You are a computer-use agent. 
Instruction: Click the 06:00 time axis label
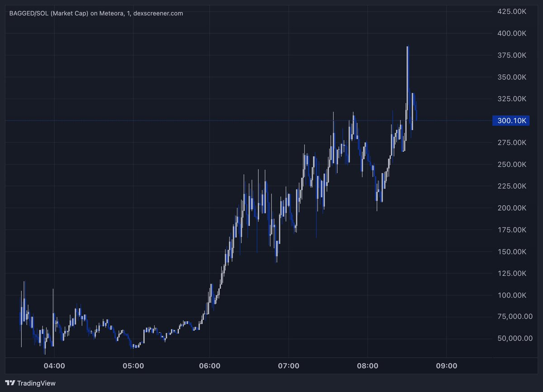[x=210, y=365]
